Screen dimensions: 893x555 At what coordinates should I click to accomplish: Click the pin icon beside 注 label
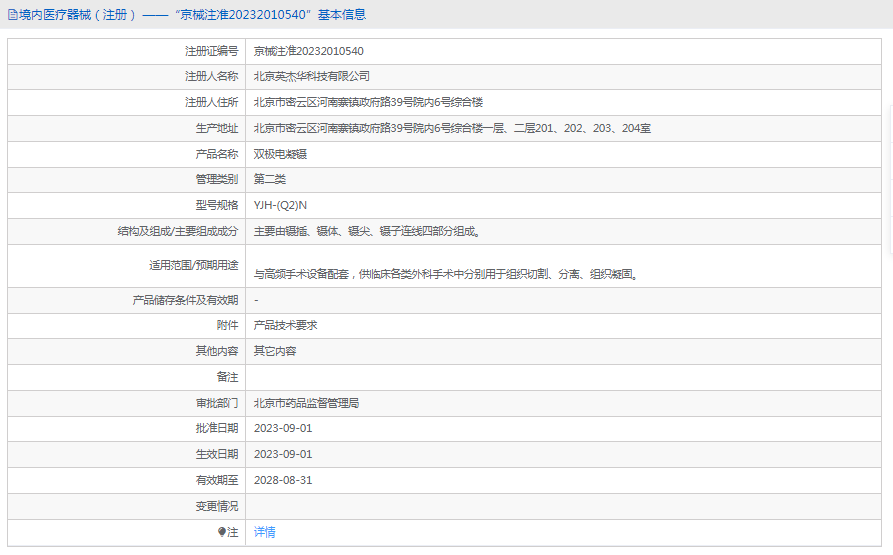222,532
